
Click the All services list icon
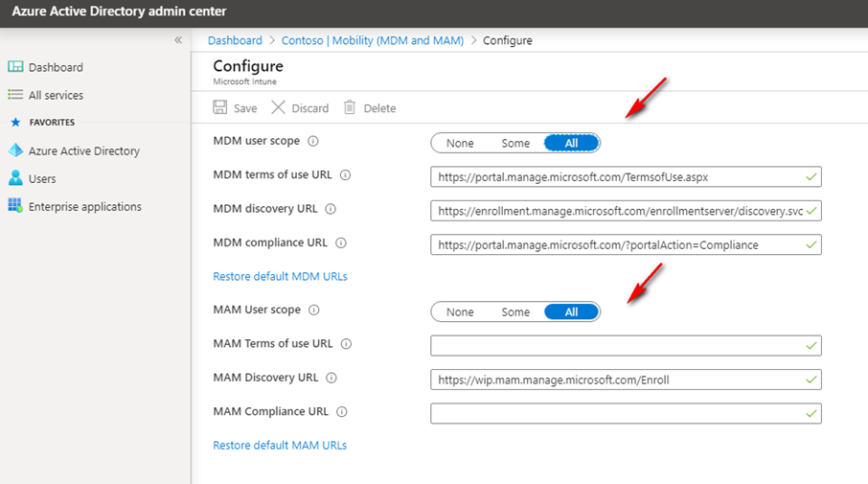[x=15, y=95]
